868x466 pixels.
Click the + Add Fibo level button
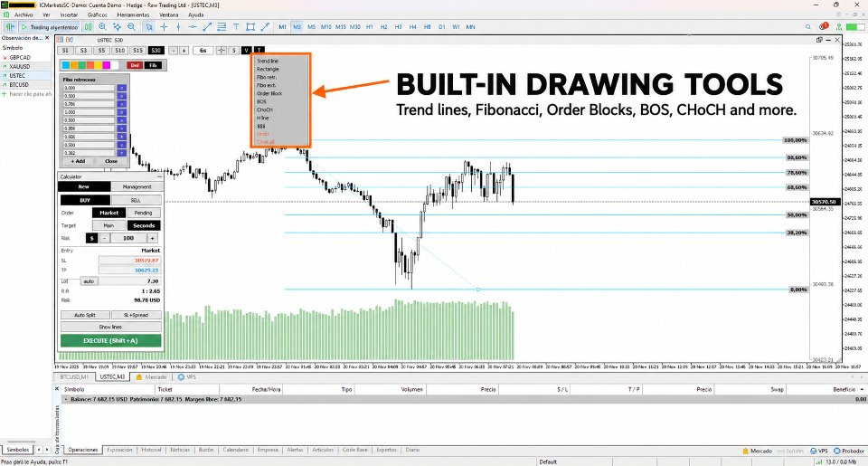click(78, 161)
